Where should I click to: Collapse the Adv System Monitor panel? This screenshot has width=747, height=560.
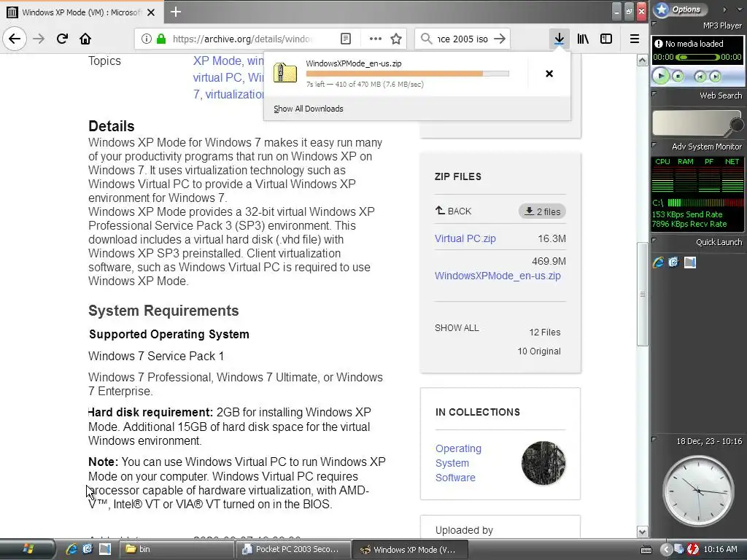click(x=654, y=145)
